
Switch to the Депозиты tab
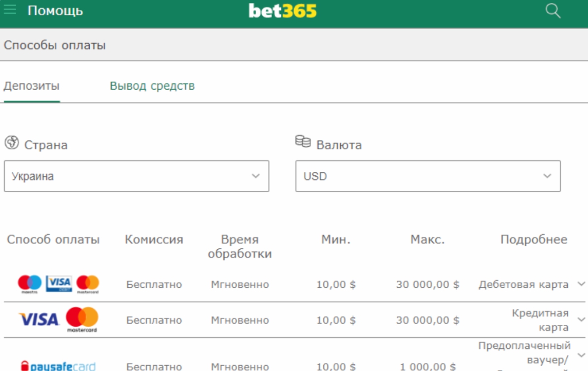click(x=32, y=86)
